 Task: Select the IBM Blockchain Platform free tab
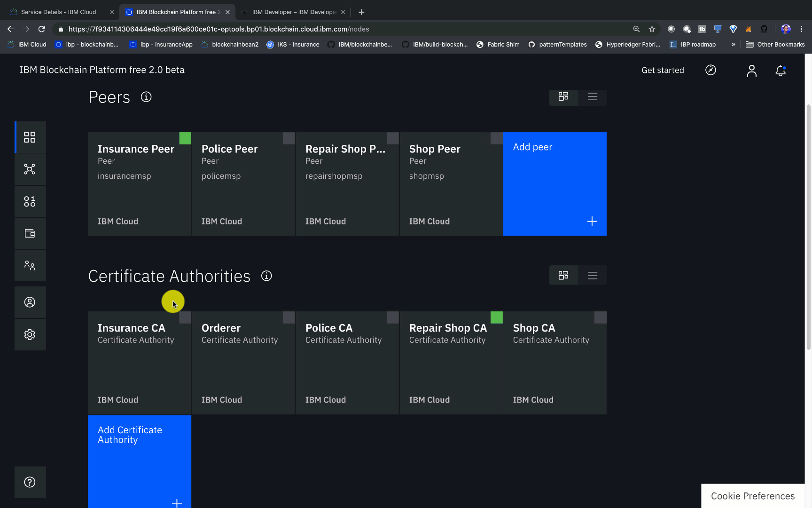click(178, 12)
